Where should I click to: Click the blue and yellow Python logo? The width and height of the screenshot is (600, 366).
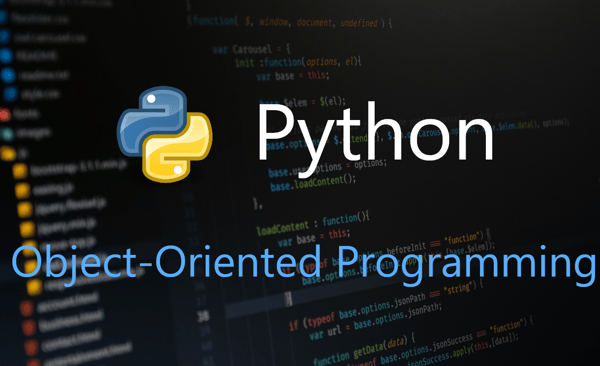pos(165,134)
